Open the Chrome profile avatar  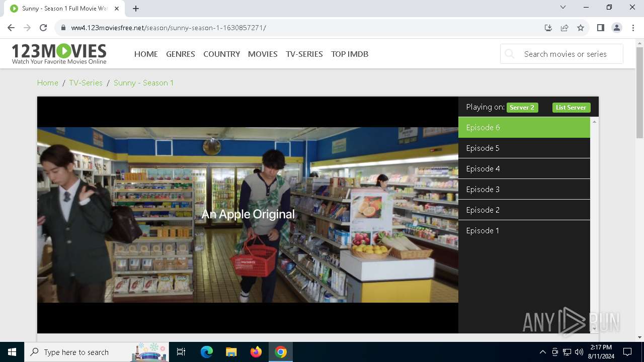coord(617,28)
